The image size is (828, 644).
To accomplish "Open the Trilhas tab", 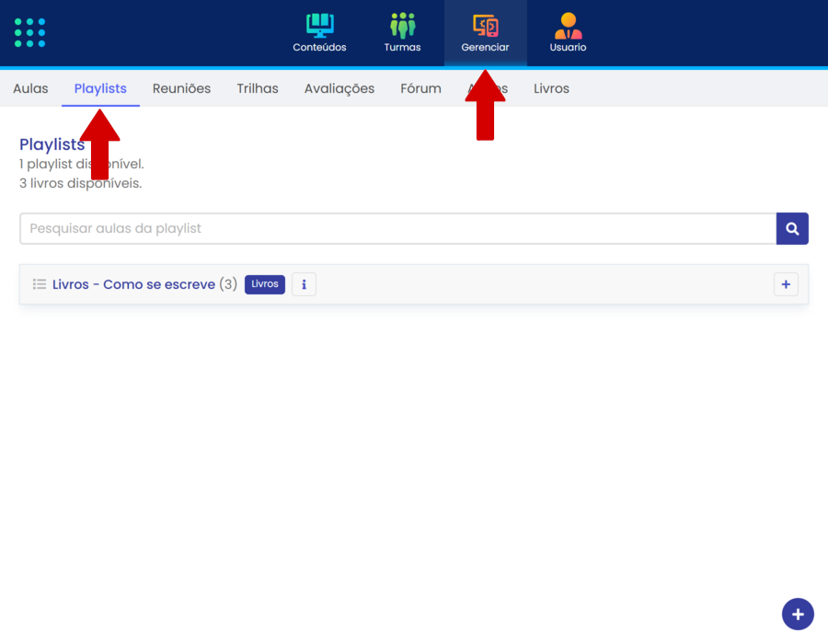I will click(x=258, y=88).
